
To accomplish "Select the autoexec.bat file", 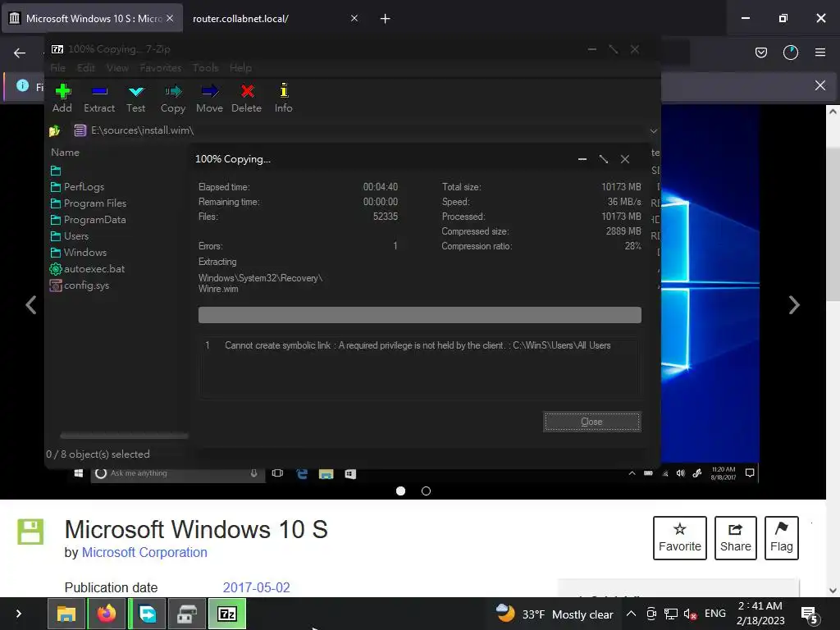I will click(x=94, y=269).
